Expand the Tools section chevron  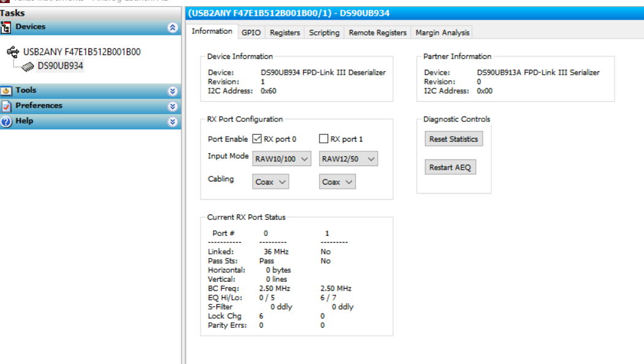[x=172, y=91]
